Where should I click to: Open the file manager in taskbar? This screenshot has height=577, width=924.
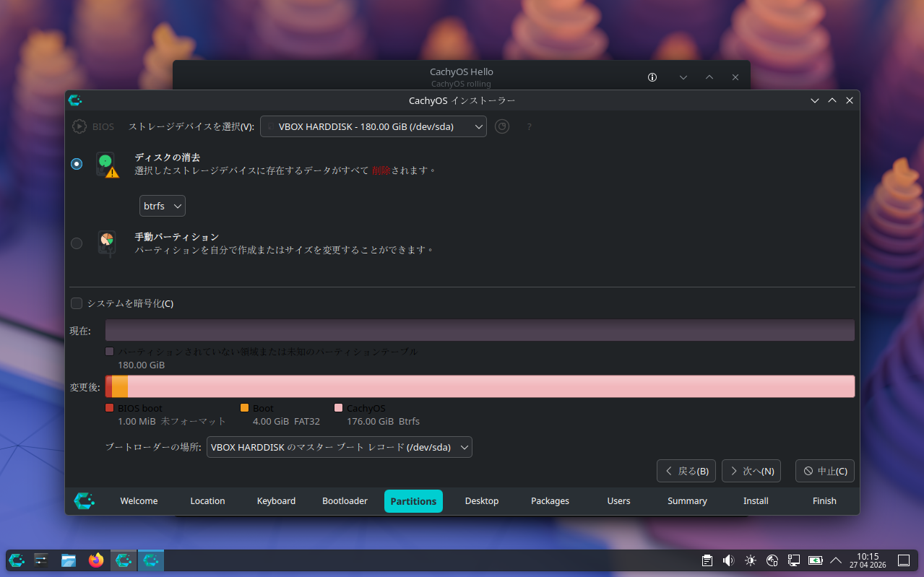point(69,560)
